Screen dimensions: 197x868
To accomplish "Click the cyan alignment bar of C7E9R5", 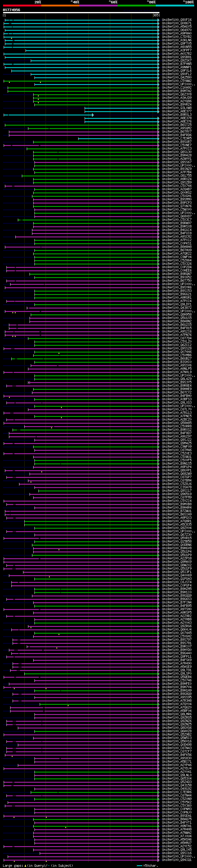I will tap(119, 139).
